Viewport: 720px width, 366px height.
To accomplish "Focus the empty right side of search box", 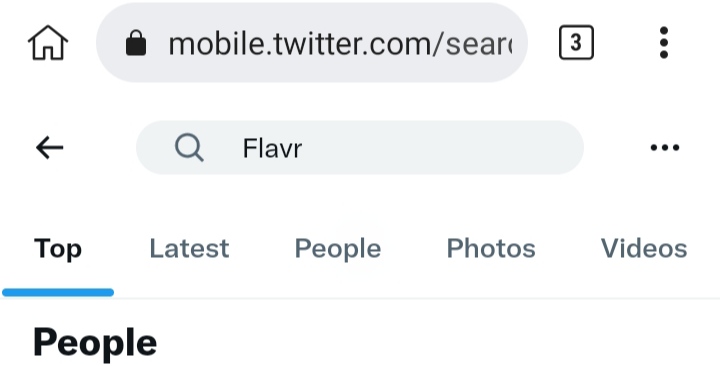I will pos(441,147).
